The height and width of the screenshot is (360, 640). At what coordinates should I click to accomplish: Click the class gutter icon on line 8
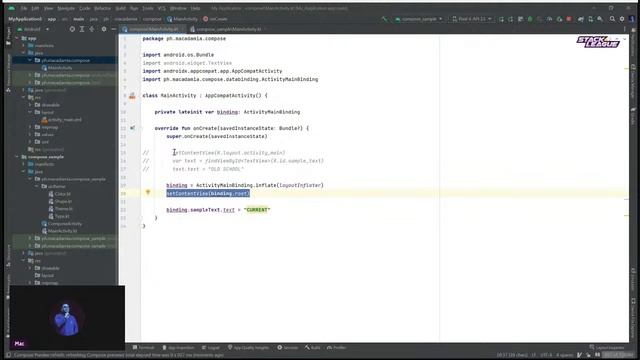point(132,96)
